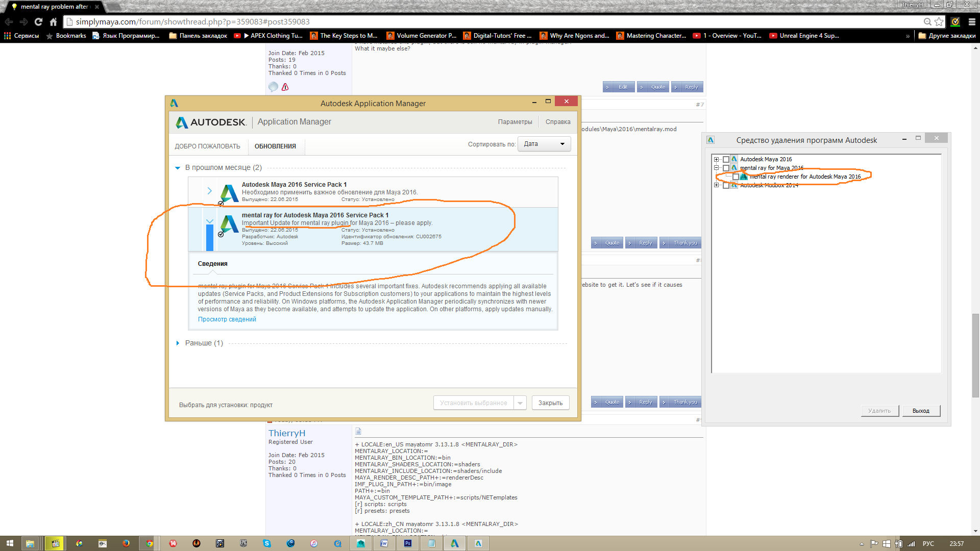
Task: Expand the Maya 2016 Service Pack 1 row chevron
Action: [209, 191]
